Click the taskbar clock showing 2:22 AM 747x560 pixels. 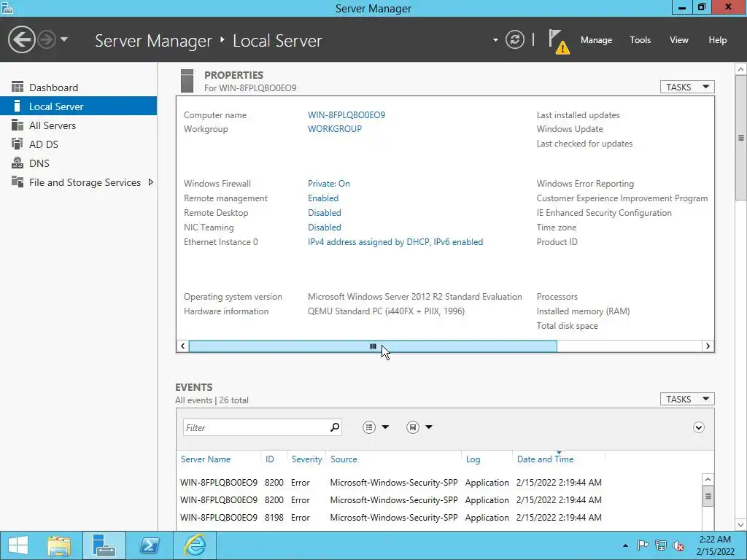715,545
